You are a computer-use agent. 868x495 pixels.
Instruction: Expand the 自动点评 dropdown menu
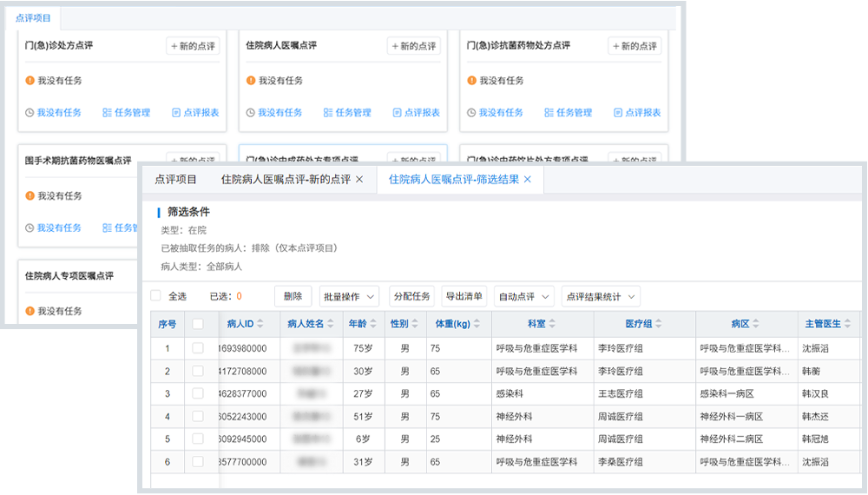[x=524, y=296]
